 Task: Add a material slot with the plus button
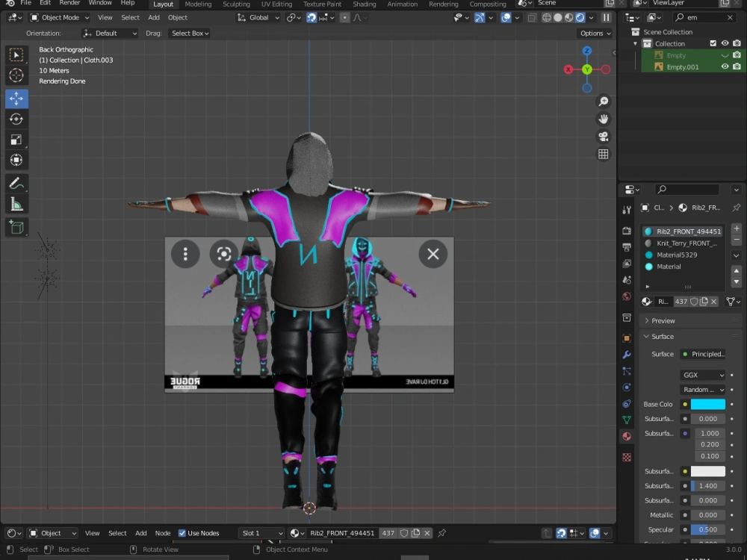[737, 228]
